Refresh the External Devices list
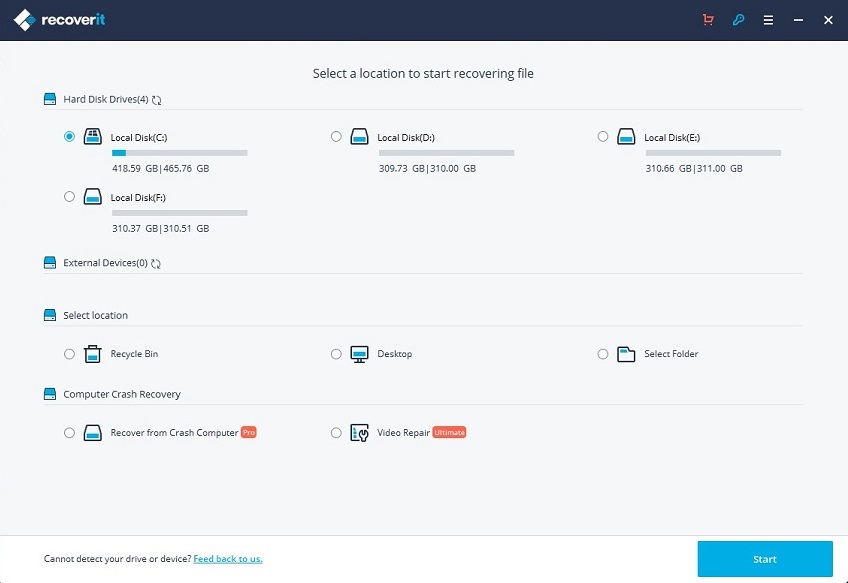This screenshot has width=848, height=583. 156,263
